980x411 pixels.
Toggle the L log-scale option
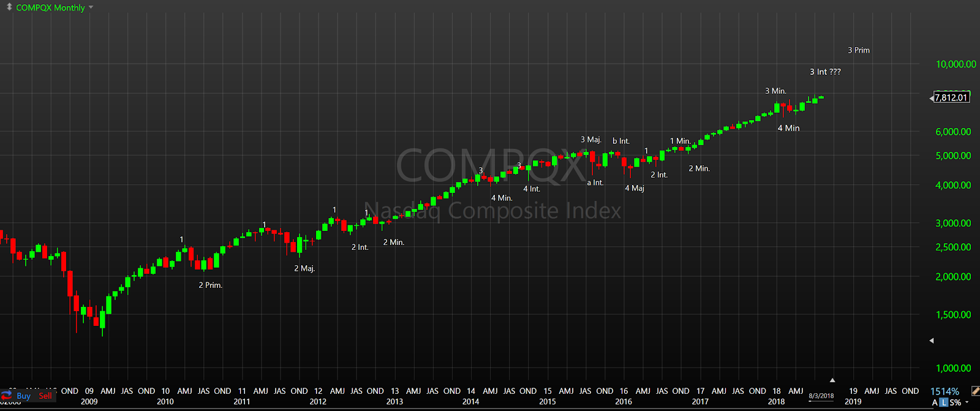tap(944, 402)
